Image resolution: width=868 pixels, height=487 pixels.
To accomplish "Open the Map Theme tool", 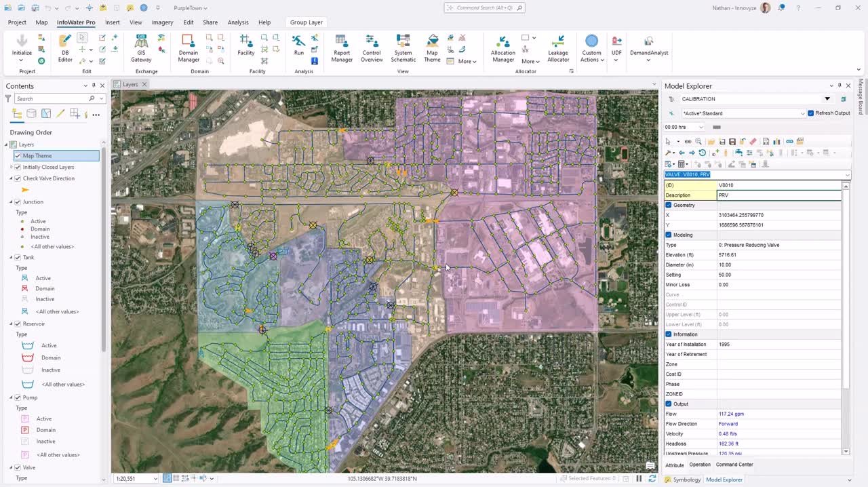I will [432, 47].
